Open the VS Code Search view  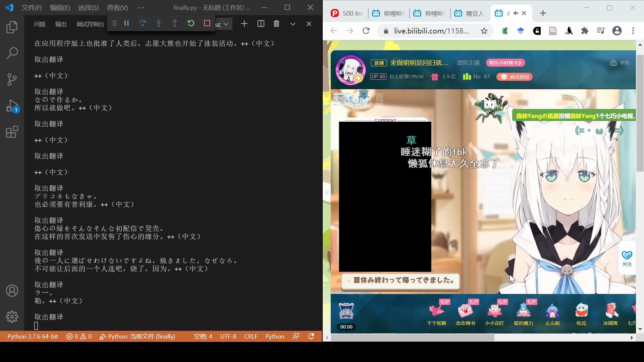coord(12,53)
